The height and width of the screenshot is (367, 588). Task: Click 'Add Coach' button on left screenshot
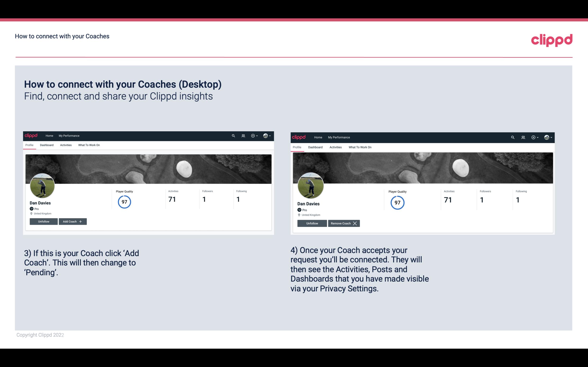click(72, 221)
